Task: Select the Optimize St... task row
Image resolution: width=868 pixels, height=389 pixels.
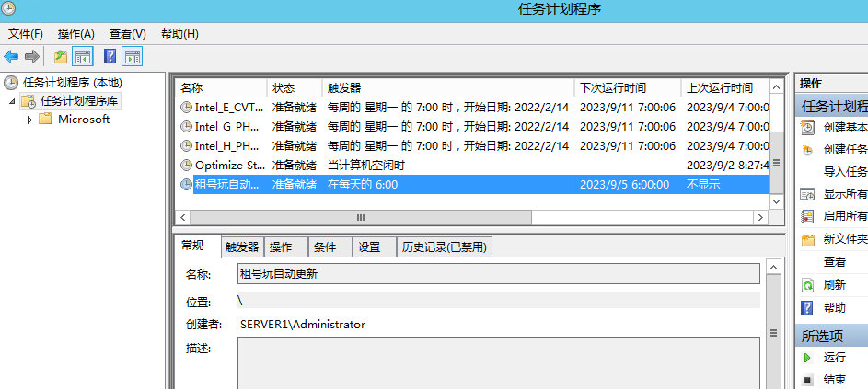Action: pos(472,166)
